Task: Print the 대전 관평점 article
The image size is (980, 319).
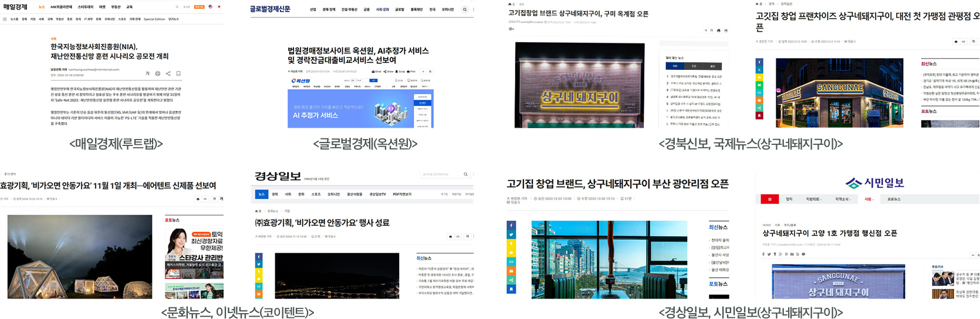Action: (956, 42)
